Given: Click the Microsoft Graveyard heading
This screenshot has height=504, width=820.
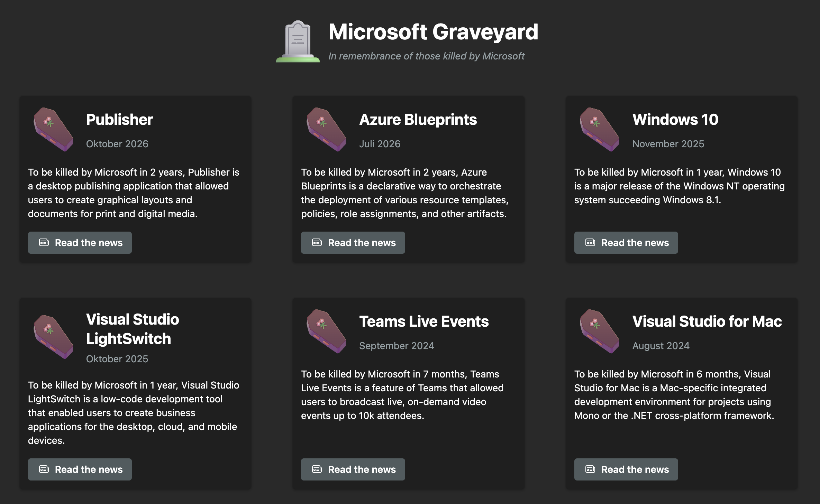Looking at the screenshot, I should point(433,32).
